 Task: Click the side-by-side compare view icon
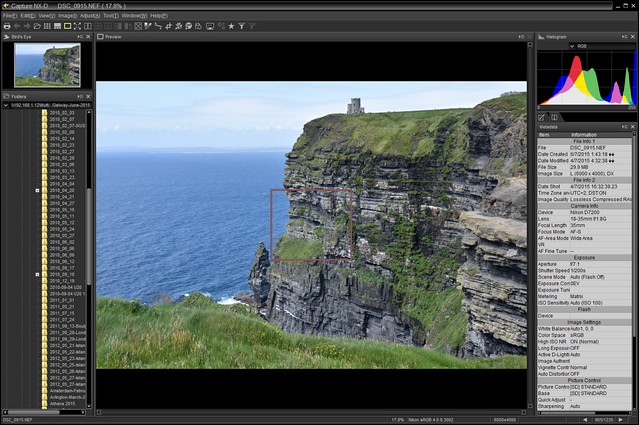88,26
